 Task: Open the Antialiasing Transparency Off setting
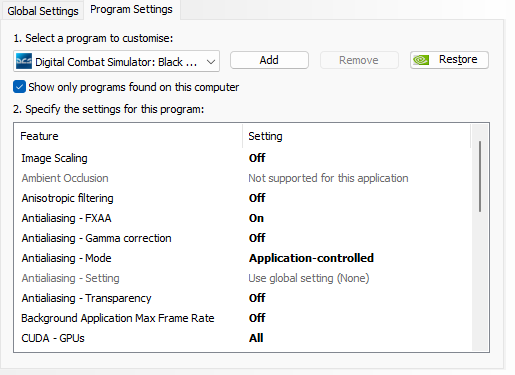[257, 298]
